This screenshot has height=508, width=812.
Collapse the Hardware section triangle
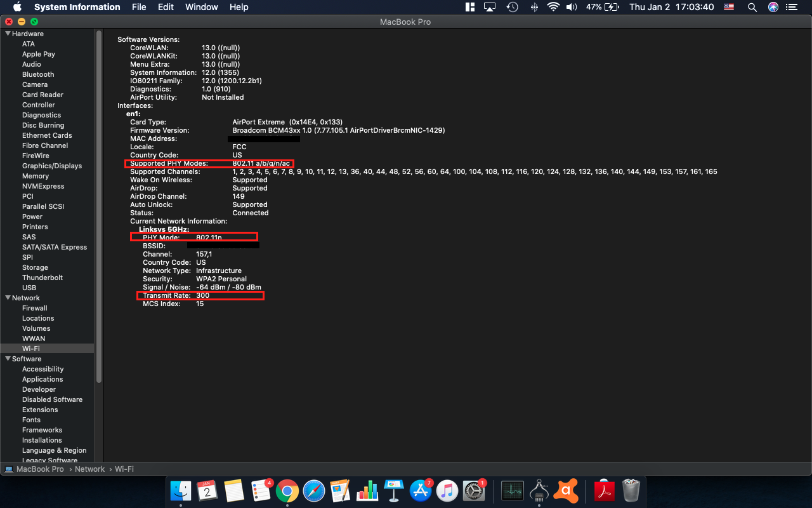click(8, 34)
